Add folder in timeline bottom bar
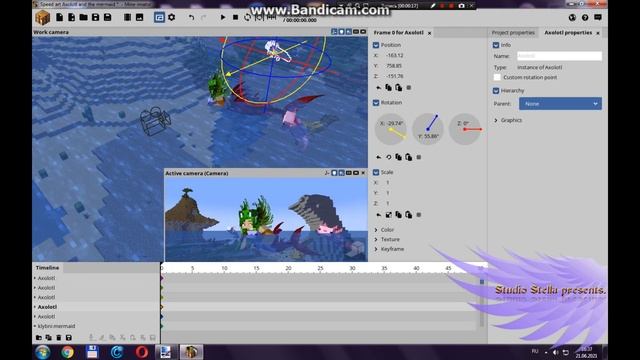This screenshot has width=640, height=360. pos(39,338)
